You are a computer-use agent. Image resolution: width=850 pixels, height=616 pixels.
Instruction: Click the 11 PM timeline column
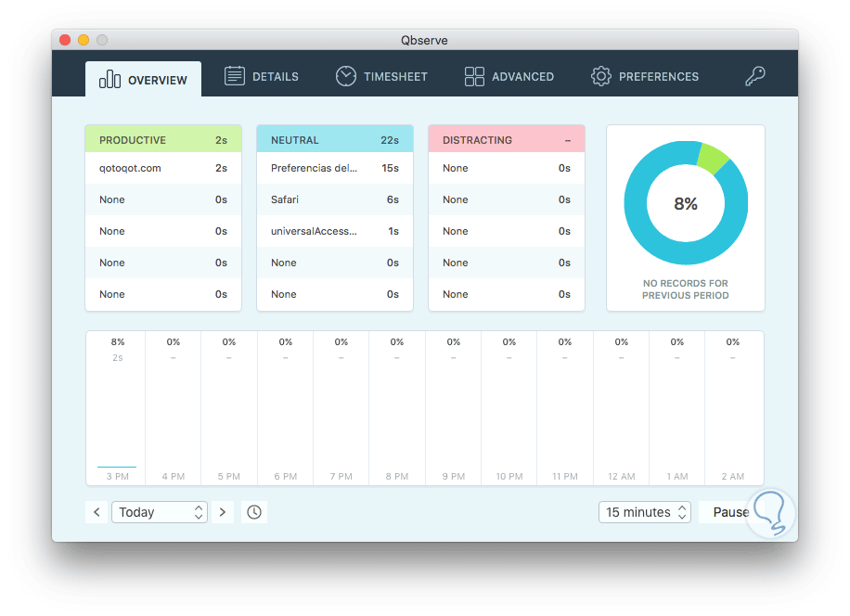point(565,408)
